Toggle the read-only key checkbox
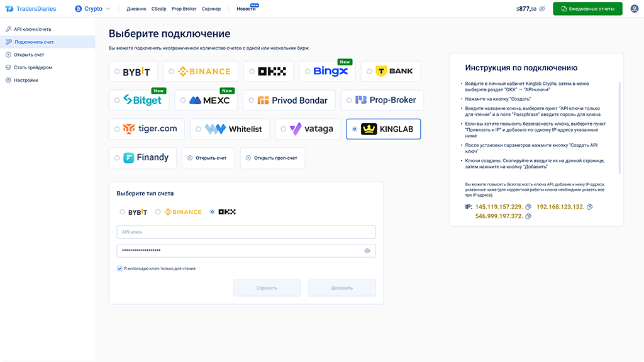This screenshot has height=362, width=644. [119, 268]
